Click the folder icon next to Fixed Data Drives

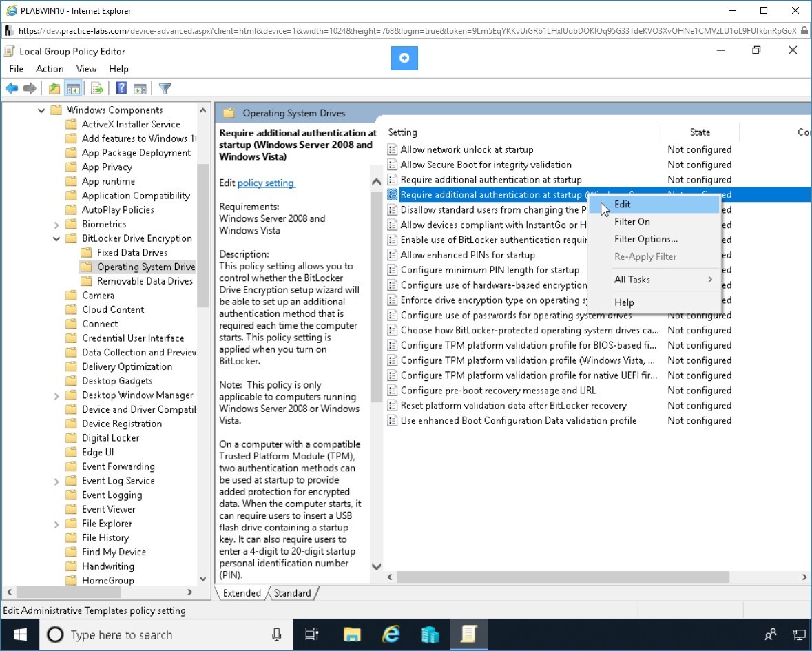click(87, 253)
